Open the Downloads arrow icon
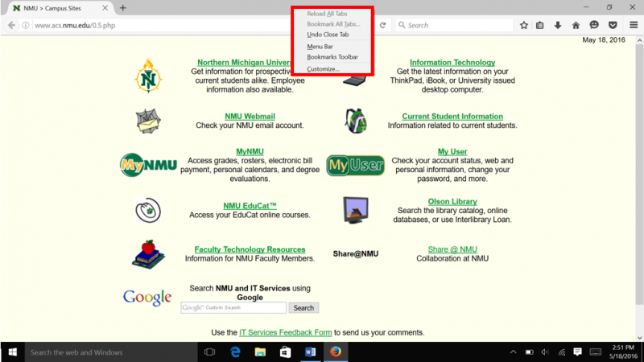644x362 pixels. tap(558, 25)
